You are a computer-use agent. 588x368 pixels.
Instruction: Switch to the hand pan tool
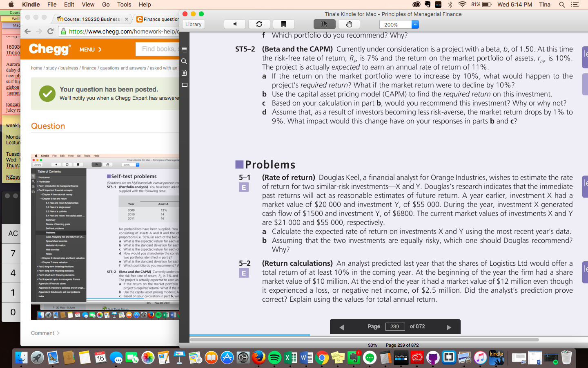tap(349, 24)
